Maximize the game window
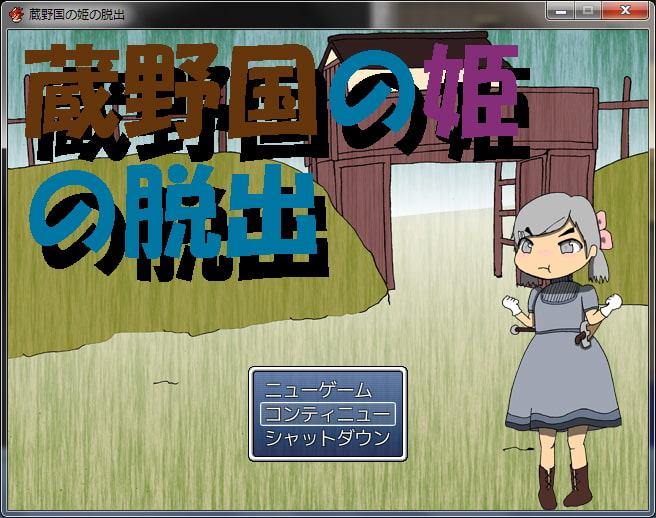This screenshot has height=518, width=656. pos(587,10)
